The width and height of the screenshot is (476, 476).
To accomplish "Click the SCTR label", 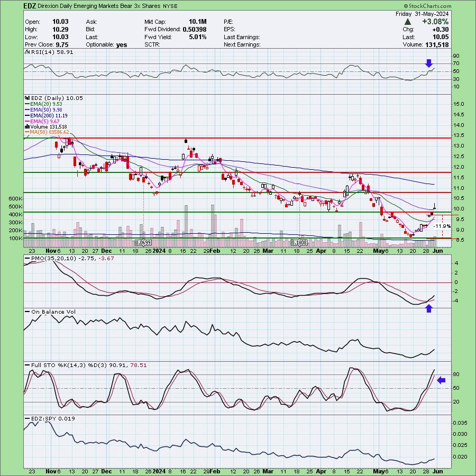I will click(x=153, y=44).
